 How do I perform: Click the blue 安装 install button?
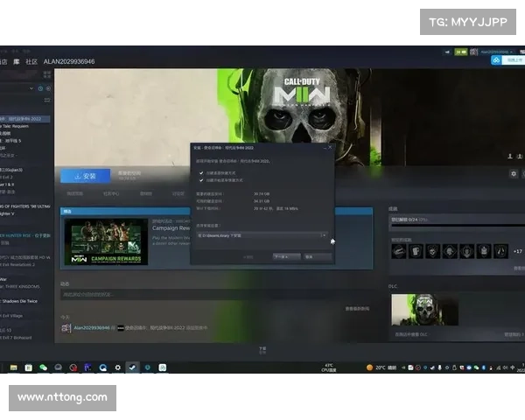86,176
